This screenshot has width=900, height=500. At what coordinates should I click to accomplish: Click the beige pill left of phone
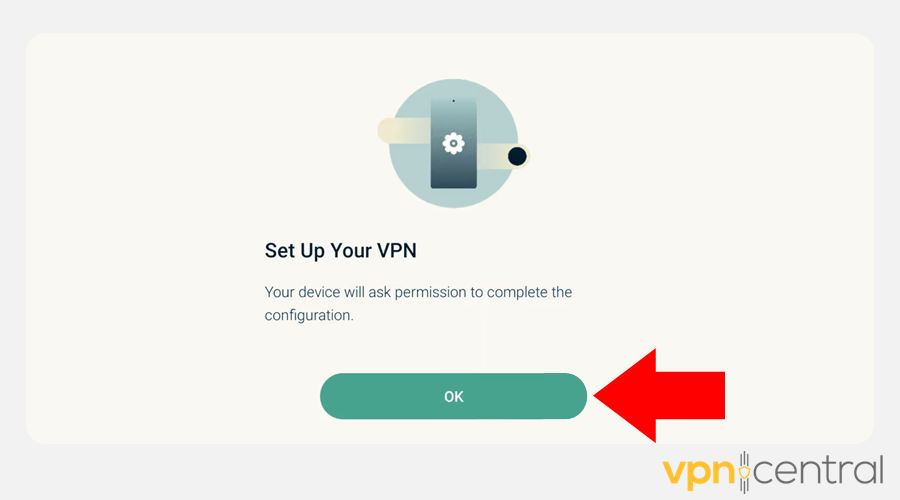pyautogui.click(x=404, y=130)
